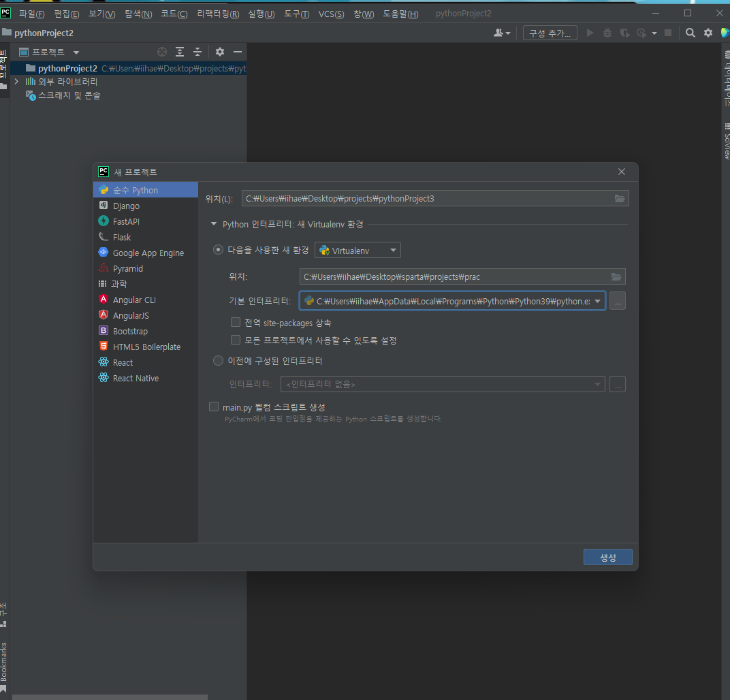The width and height of the screenshot is (730, 700).
Task: Click the 구성 추가... button
Action: [550, 33]
